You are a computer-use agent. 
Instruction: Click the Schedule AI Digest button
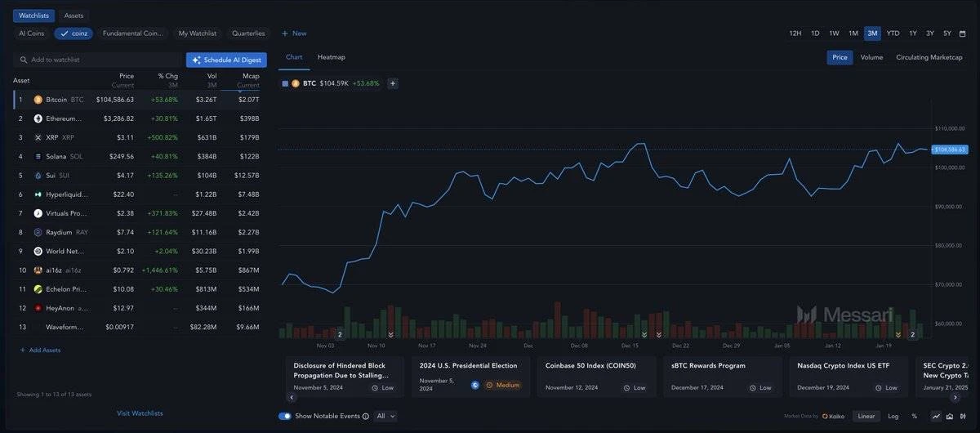point(226,60)
